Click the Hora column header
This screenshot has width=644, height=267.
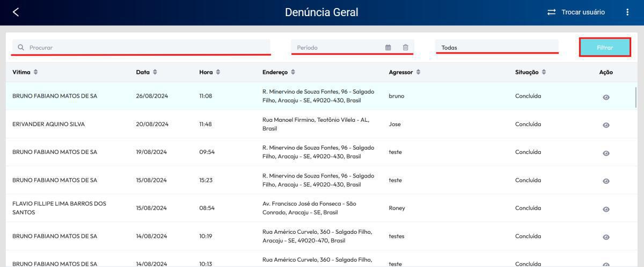(x=206, y=72)
